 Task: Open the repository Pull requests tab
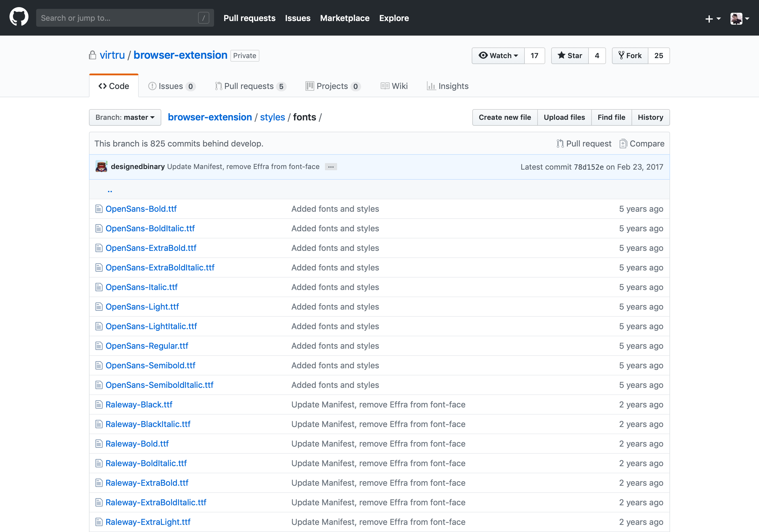tap(250, 86)
